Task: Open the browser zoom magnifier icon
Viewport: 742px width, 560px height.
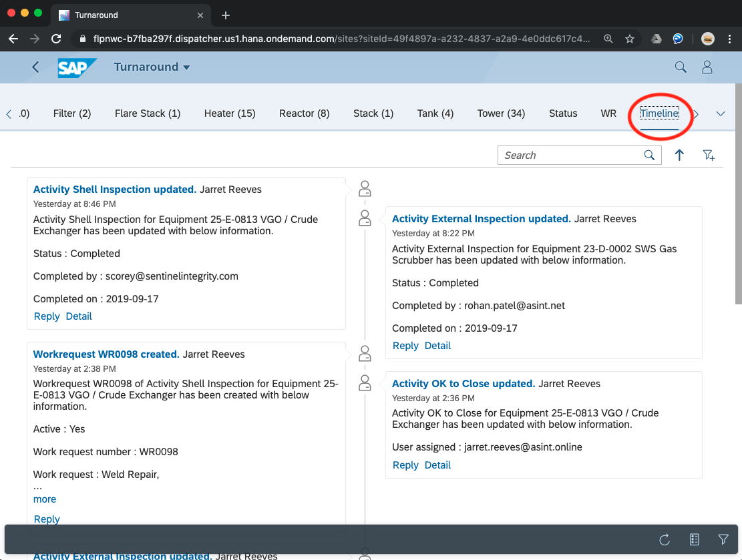Action: 608,39
